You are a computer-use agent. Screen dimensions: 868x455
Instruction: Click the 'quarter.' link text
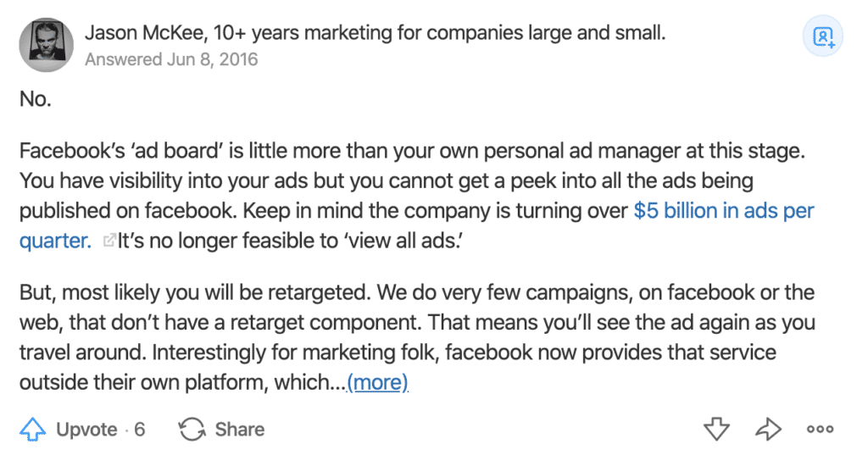click(x=55, y=241)
